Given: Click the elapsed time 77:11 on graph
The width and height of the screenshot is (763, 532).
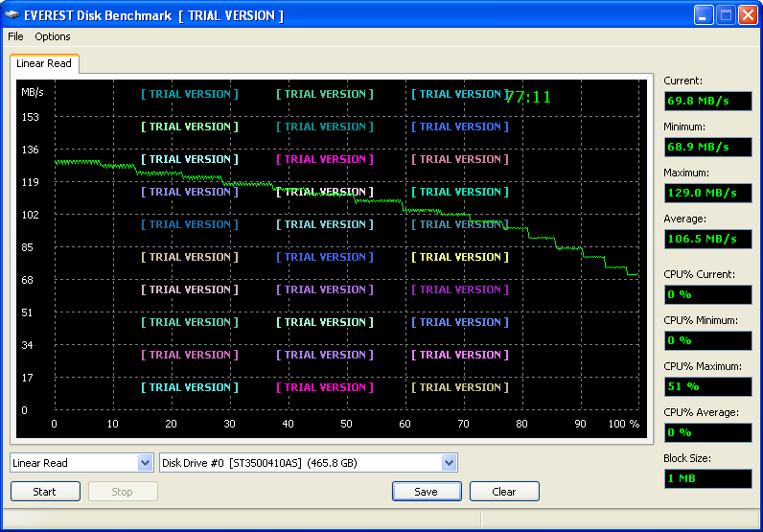Looking at the screenshot, I should (527, 98).
